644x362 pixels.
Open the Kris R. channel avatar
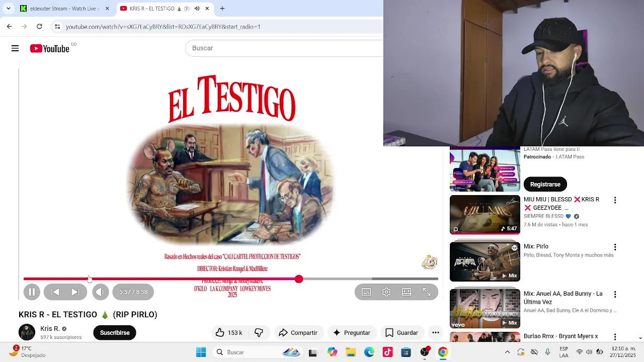[27, 332]
